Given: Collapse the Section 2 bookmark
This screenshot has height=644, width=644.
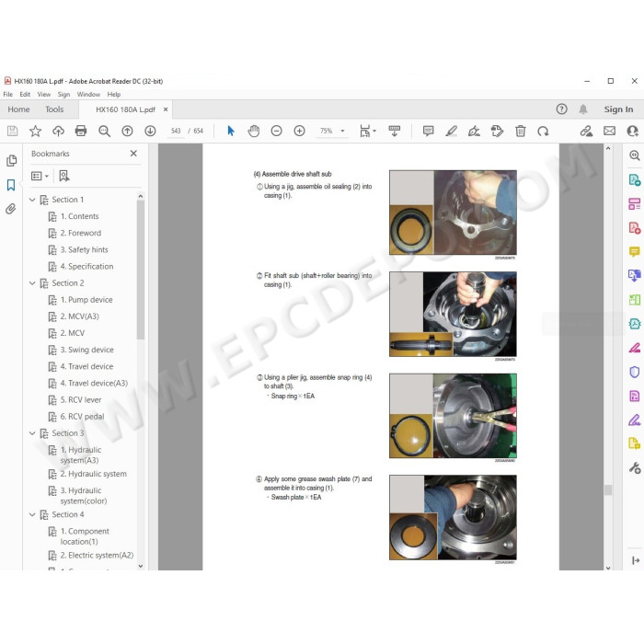Looking at the screenshot, I should coord(32,283).
